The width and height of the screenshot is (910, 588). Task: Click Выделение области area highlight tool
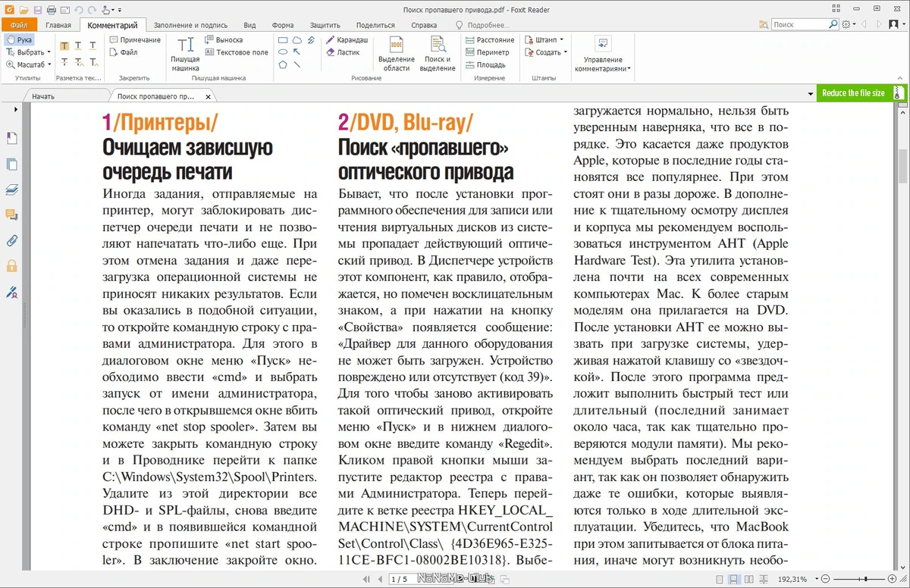pyautogui.click(x=397, y=54)
